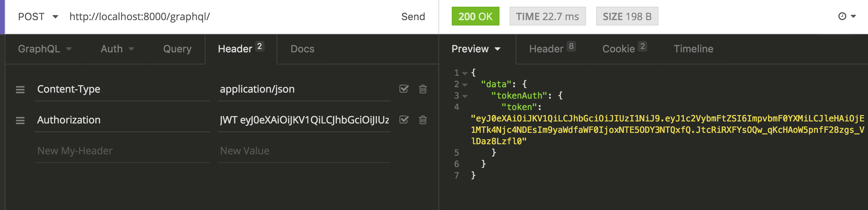Viewport: 868px width, 210px height.
Task: Click the "token" key in the response
Action: pyautogui.click(x=519, y=107)
